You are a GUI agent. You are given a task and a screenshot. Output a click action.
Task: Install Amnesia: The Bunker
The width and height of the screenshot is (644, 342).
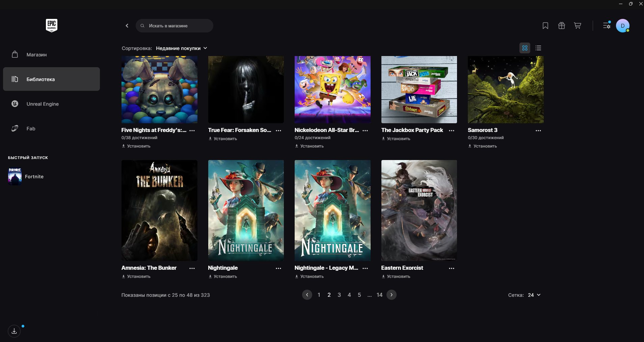(x=136, y=277)
